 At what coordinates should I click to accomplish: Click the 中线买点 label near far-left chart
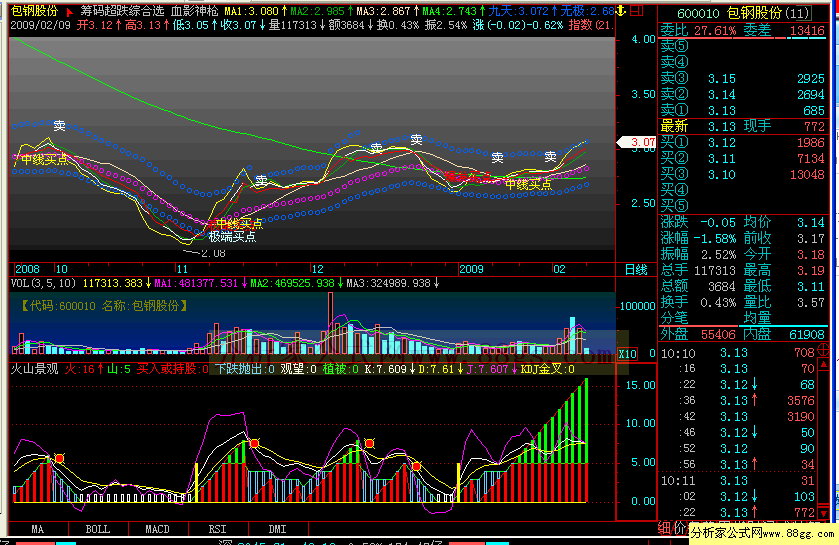(44, 159)
